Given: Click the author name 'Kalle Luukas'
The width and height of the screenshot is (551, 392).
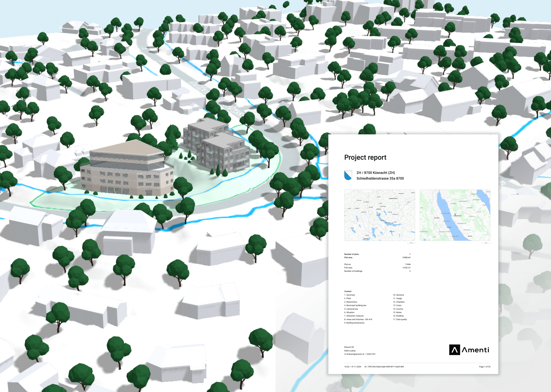Looking at the screenshot, I should coord(350,351).
